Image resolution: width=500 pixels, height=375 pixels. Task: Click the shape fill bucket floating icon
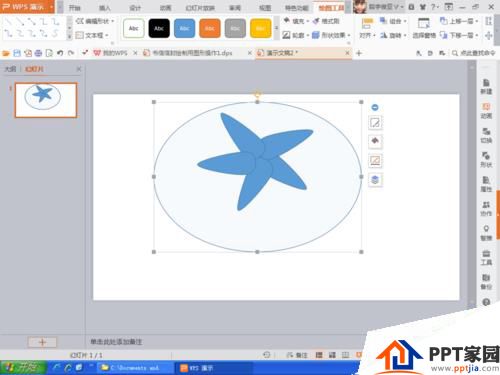pos(375,141)
